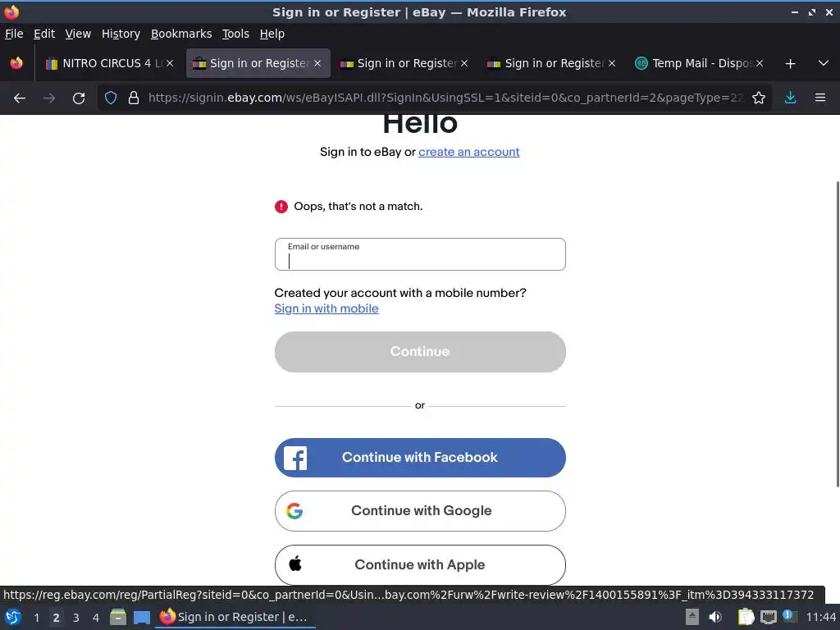Click the page vertical scrollbar
Screen dimensions: 840x630
[x=838, y=334]
